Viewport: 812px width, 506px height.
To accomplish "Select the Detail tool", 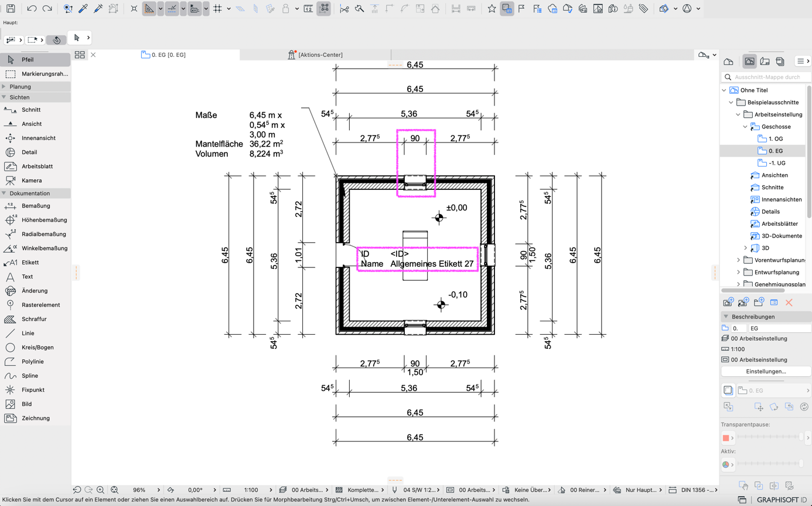I will point(35,152).
